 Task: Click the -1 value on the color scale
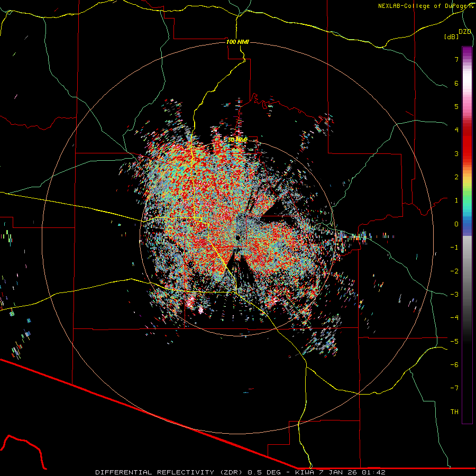[x=454, y=248]
